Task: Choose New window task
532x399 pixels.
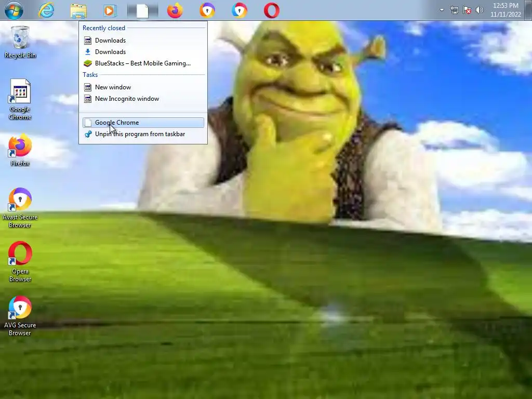Action: coord(143,87)
